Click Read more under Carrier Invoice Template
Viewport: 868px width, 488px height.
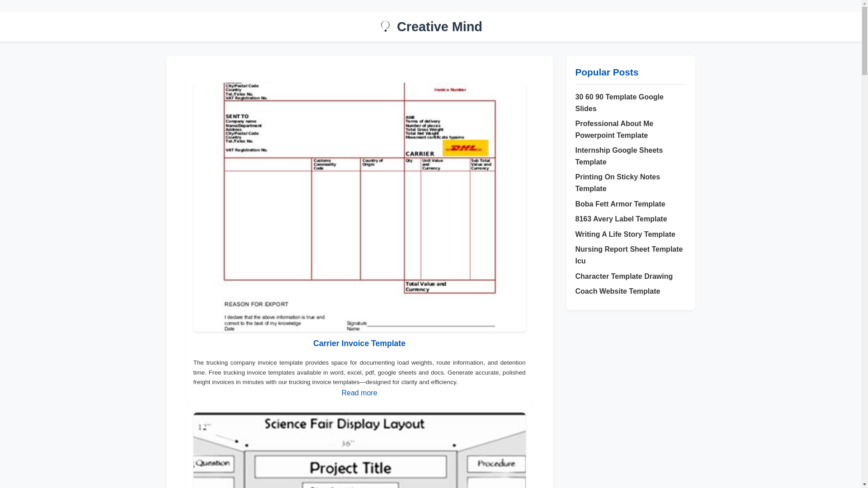[x=359, y=393]
